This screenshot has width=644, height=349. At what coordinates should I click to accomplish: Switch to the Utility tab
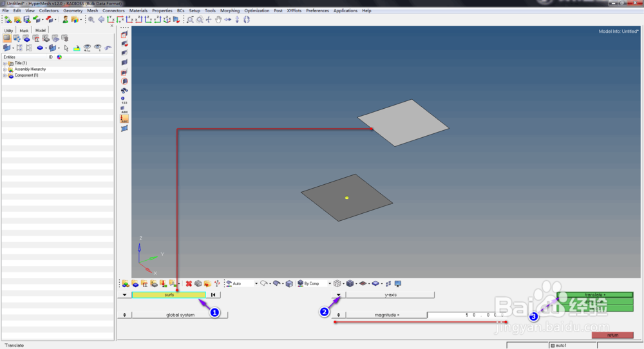[8, 30]
